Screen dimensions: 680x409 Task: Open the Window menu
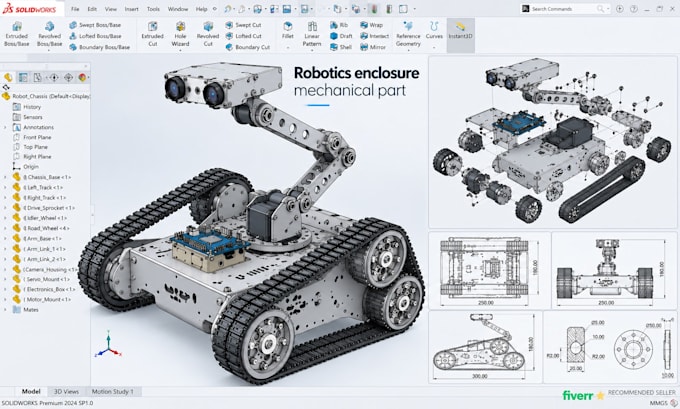click(178, 9)
